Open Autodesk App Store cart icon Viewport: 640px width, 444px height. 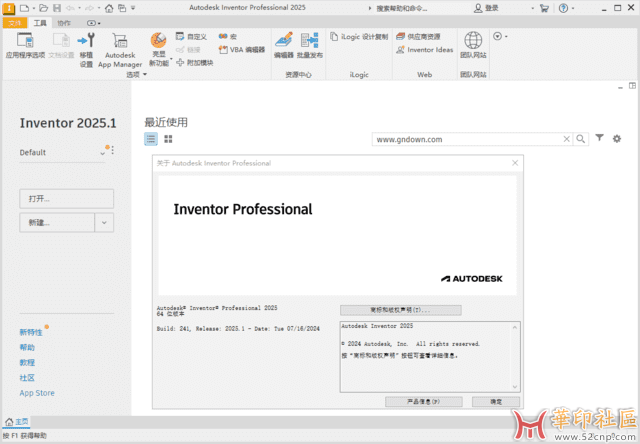pos(544,8)
